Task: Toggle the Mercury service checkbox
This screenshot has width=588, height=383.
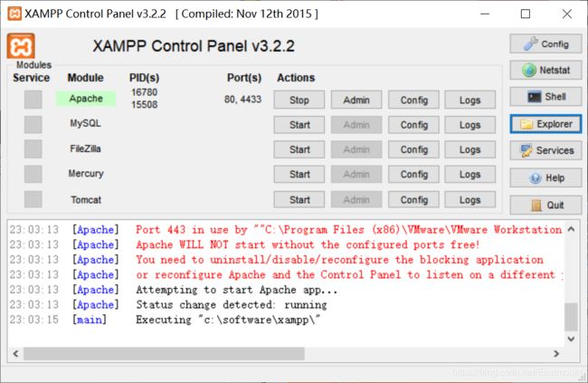Action: [33, 174]
